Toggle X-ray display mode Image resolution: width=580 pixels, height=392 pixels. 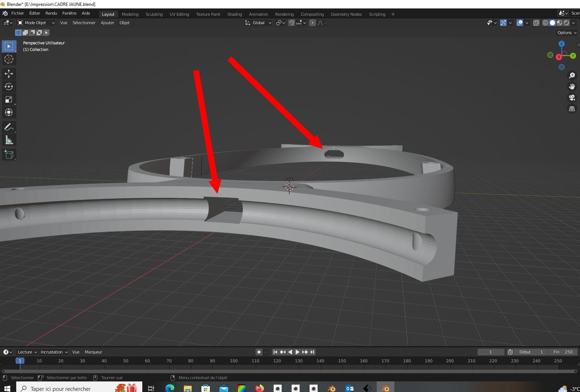536,23
